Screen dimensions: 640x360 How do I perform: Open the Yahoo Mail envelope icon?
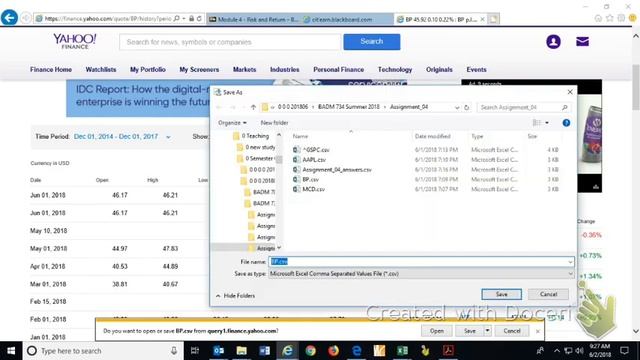click(x=582, y=42)
